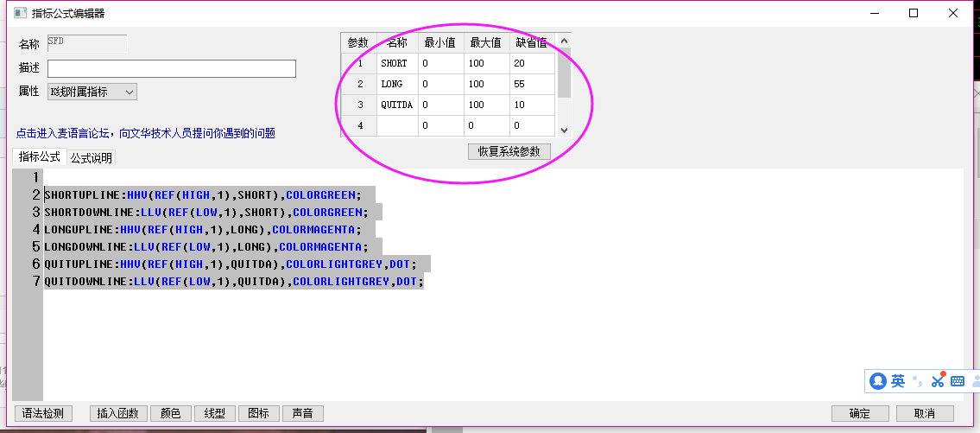This screenshot has height=433, width=980.
Task: Click the 描述 description input field
Action: pos(171,69)
